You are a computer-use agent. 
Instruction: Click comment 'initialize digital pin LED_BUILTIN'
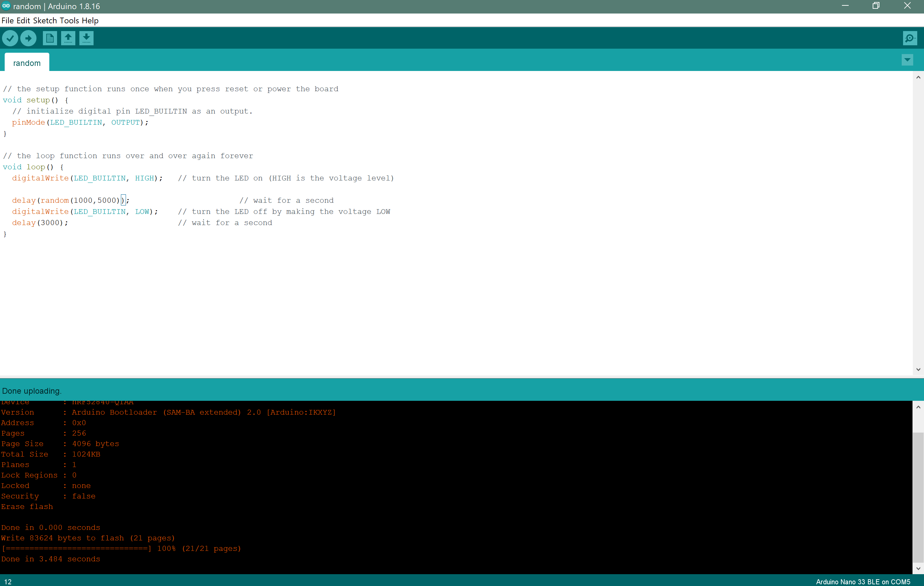coord(132,112)
